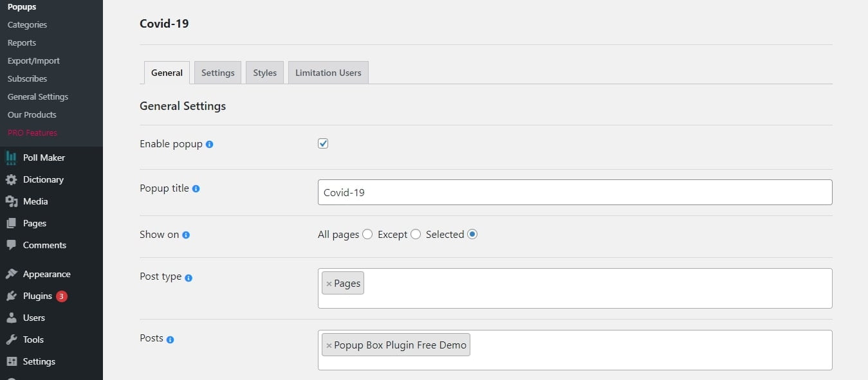This screenshot has width=868, height=380.
Task: Click the Media icon in sidebar
Action: tap(11, 201)
